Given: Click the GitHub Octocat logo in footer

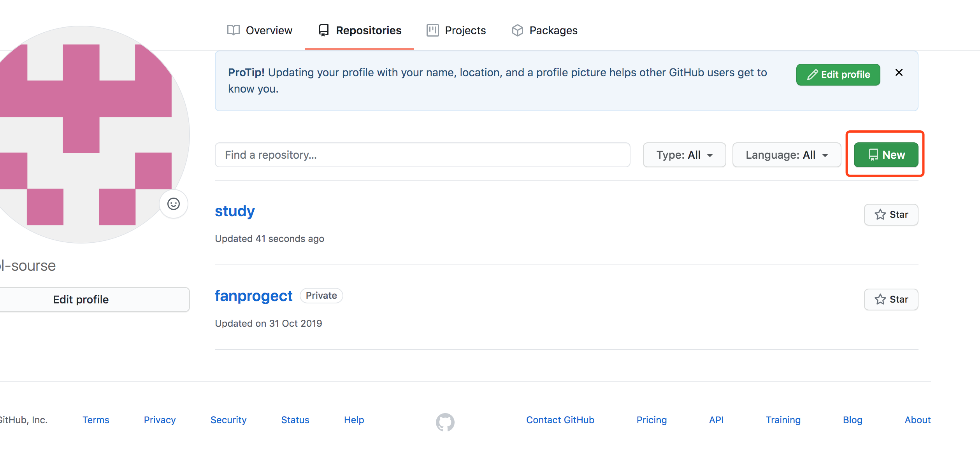Looking at the screenshot, I should pyautogui.click(x=445, y=422).
